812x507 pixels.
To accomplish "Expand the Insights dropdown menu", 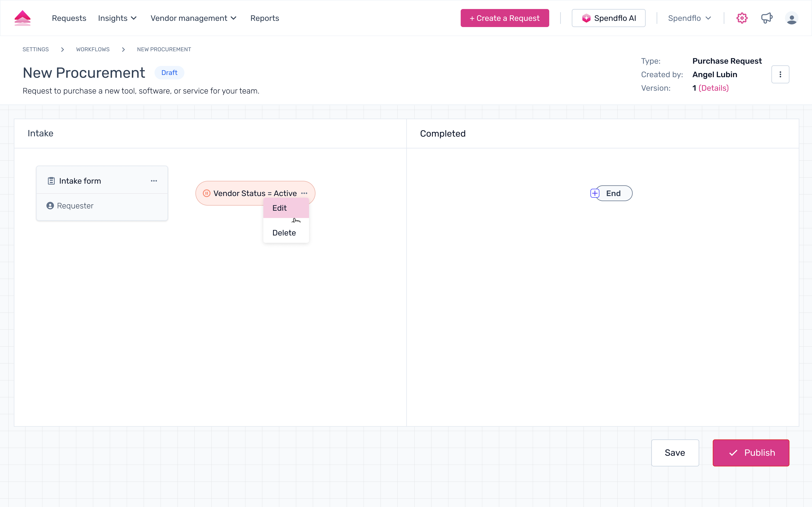I will pos(117,18).
